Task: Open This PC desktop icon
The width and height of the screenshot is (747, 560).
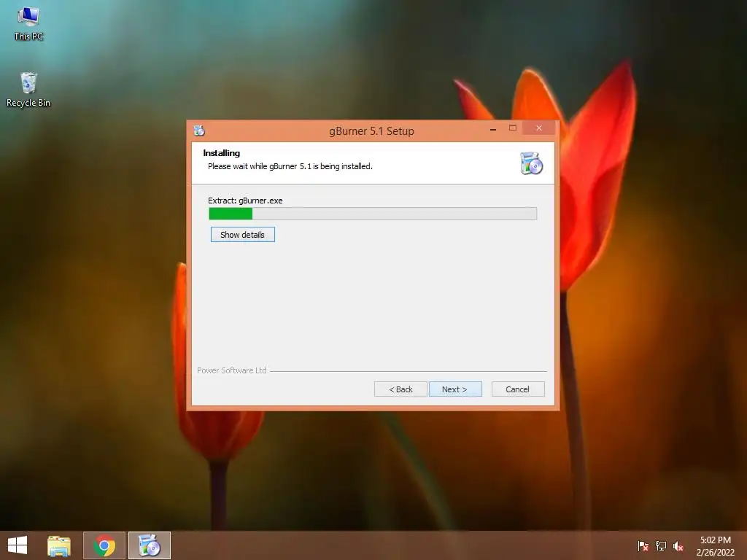Action: pos(28,23)
